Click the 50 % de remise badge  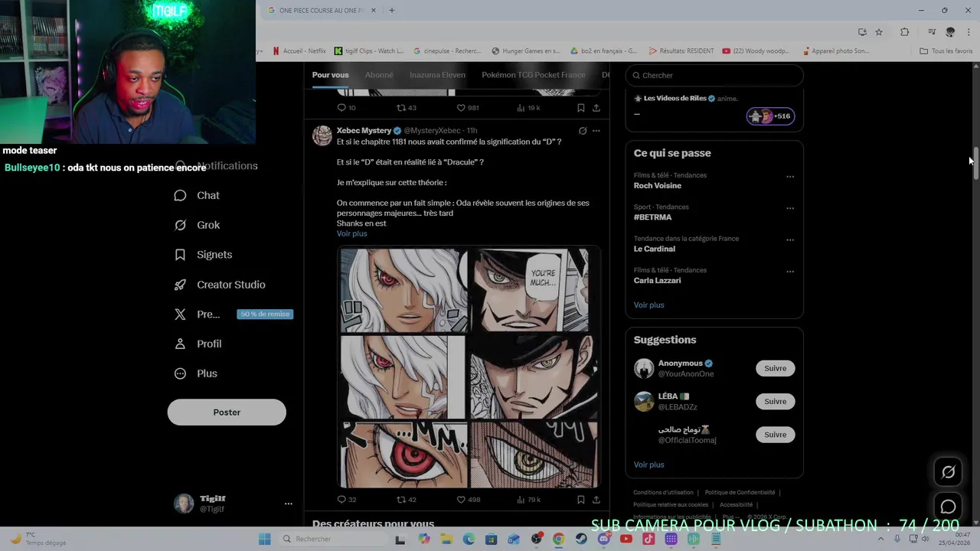pyautogui.click(x=265, y=315)
